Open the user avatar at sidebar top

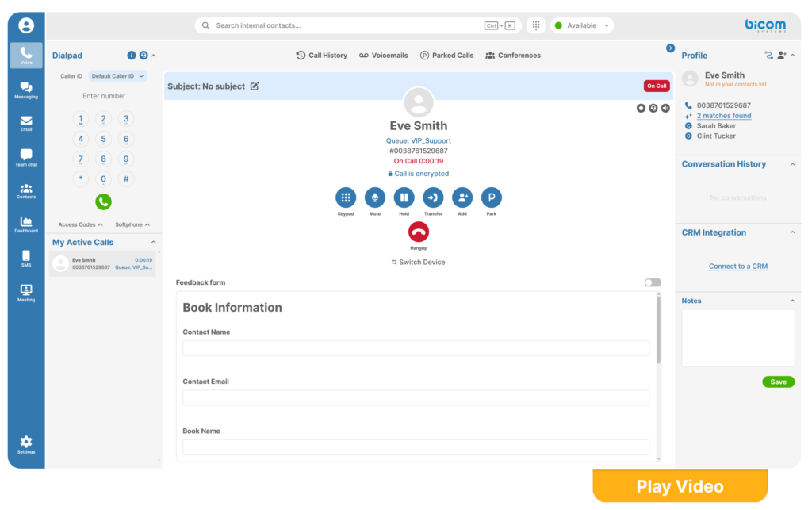pos(26,25)
